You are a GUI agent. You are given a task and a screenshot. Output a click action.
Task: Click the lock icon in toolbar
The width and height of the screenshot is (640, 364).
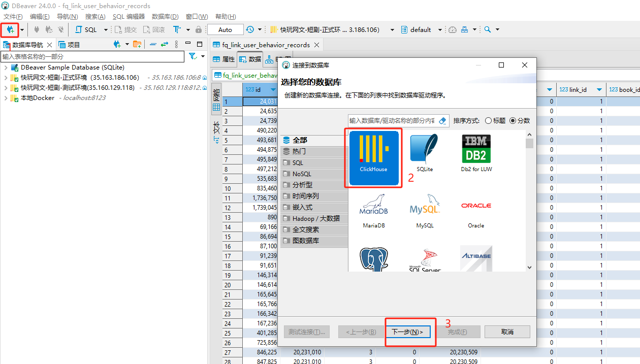coord(199,29)
